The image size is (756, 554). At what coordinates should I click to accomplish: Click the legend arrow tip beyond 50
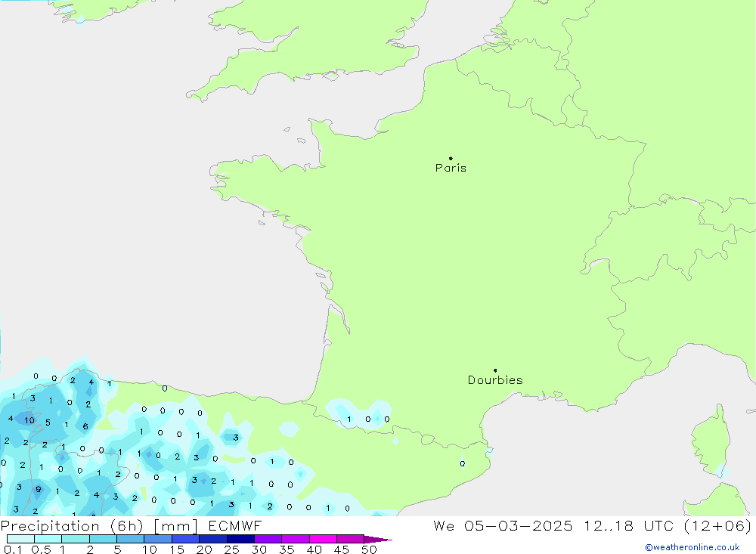379,540
